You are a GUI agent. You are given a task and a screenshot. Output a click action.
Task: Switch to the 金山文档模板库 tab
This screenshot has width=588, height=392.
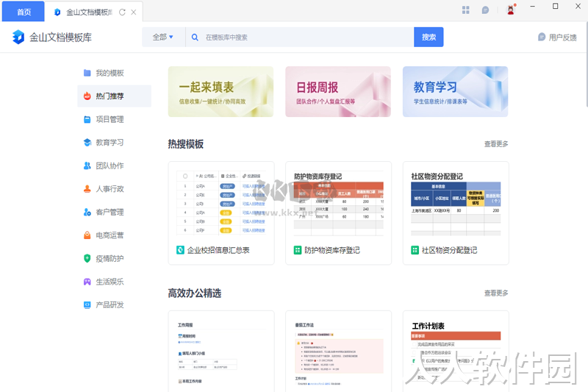click(89, 13)
